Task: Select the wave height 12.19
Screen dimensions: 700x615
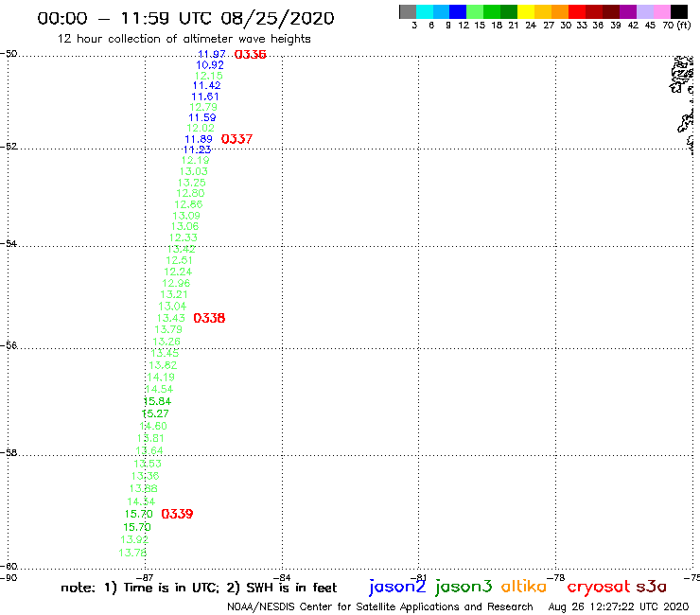Action: (196, 160)
